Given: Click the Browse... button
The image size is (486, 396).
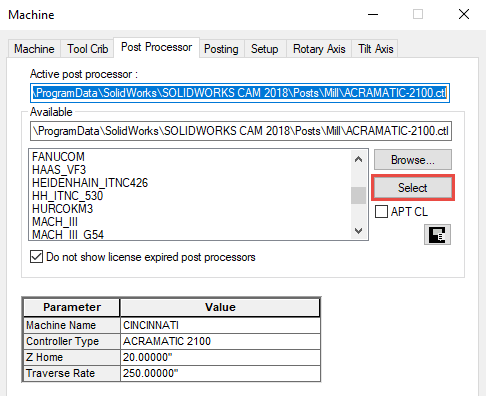Looking at the screenshot, I should [413, 160].
